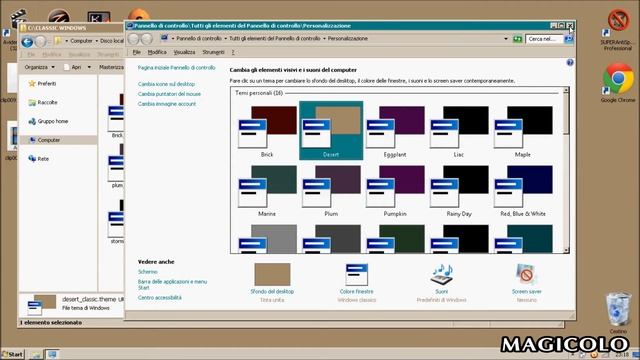
Task: Click Computer breadcrumb in Explorer address bar
Action: coord(81,41)
